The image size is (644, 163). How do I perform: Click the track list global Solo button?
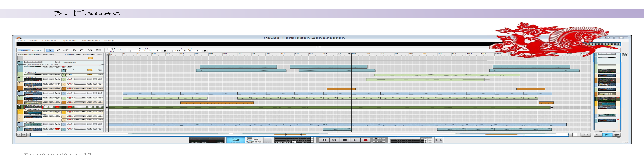point(51,55)
